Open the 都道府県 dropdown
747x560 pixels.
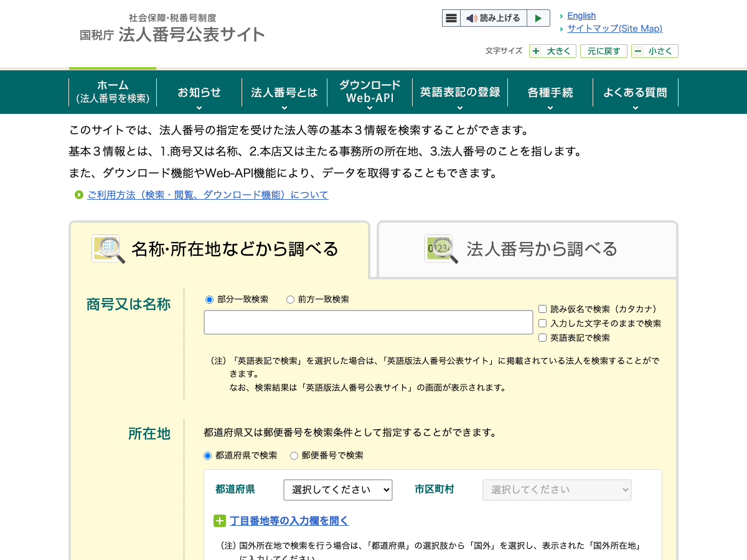(338, 490)
